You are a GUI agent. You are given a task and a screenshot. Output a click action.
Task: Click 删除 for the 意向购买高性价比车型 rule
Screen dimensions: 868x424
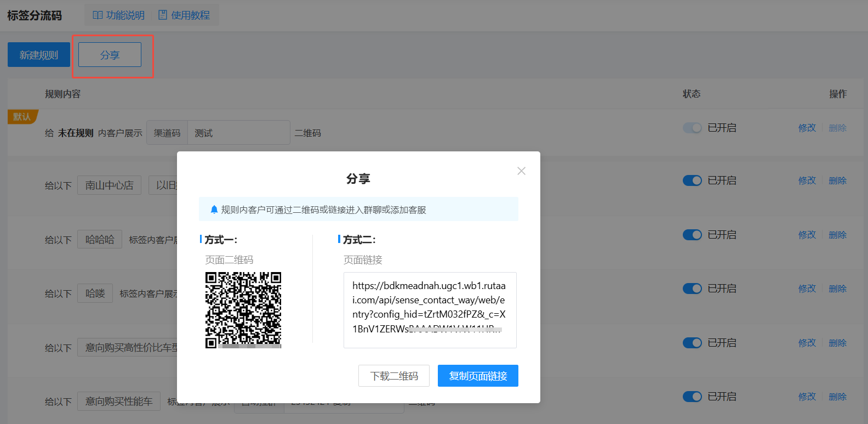838,343
